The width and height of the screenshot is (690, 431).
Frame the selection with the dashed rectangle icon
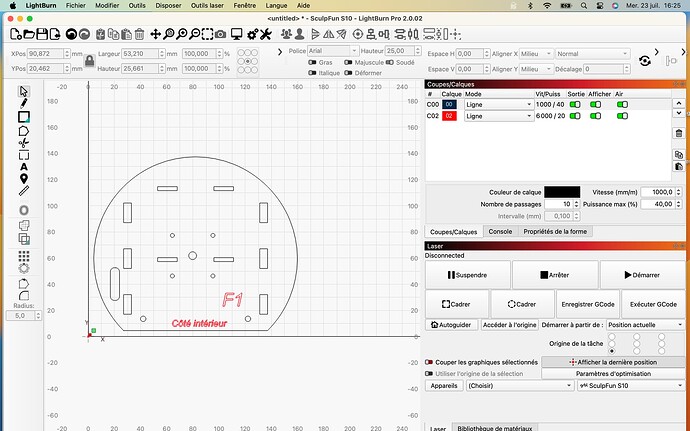click(x=207, y=34)
